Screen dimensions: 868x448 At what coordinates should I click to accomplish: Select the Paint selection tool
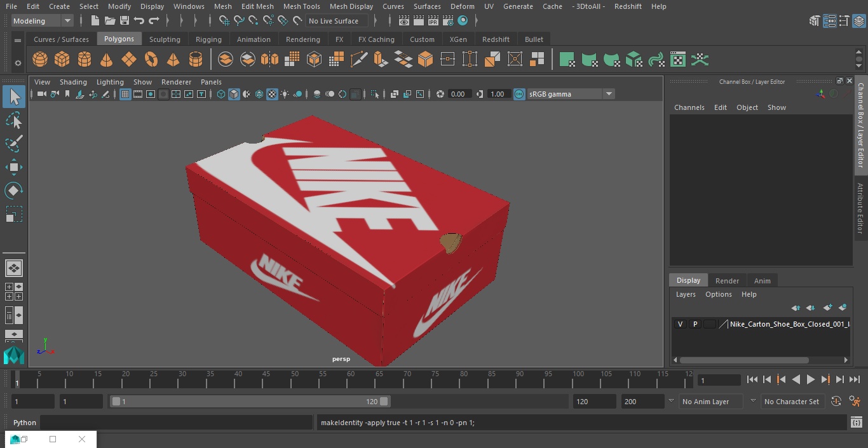(x=14, y=143)
